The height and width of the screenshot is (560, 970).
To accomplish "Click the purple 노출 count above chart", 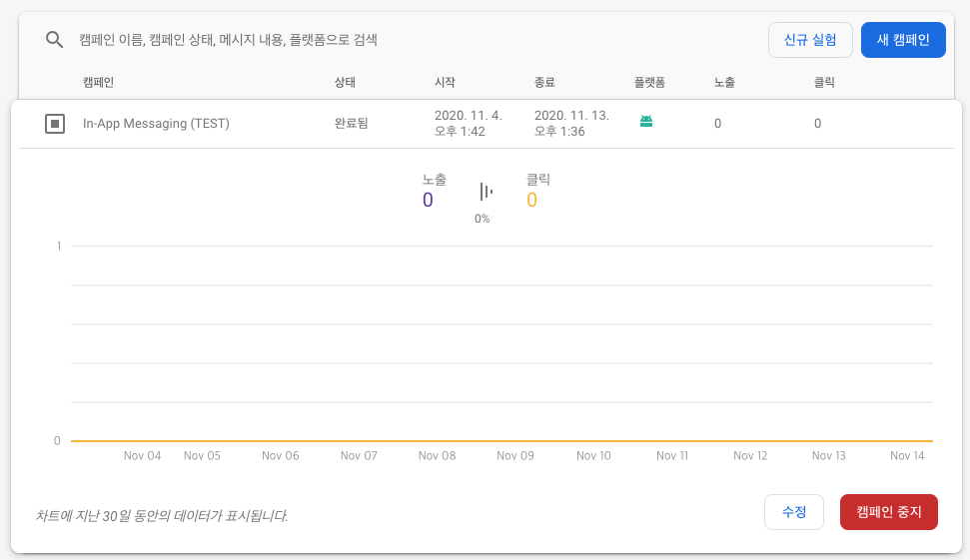I will tap(428, 201).
